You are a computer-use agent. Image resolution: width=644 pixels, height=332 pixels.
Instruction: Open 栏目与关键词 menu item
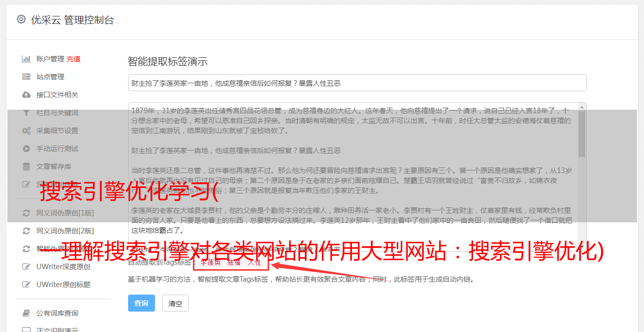click(x=57, y=113)
